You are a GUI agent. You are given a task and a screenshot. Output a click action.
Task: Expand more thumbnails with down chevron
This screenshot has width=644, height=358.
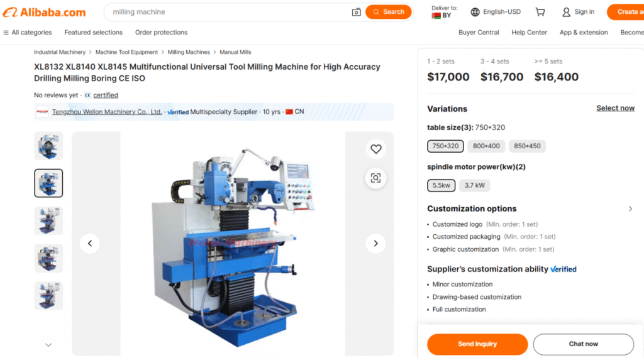pos(48,345)
